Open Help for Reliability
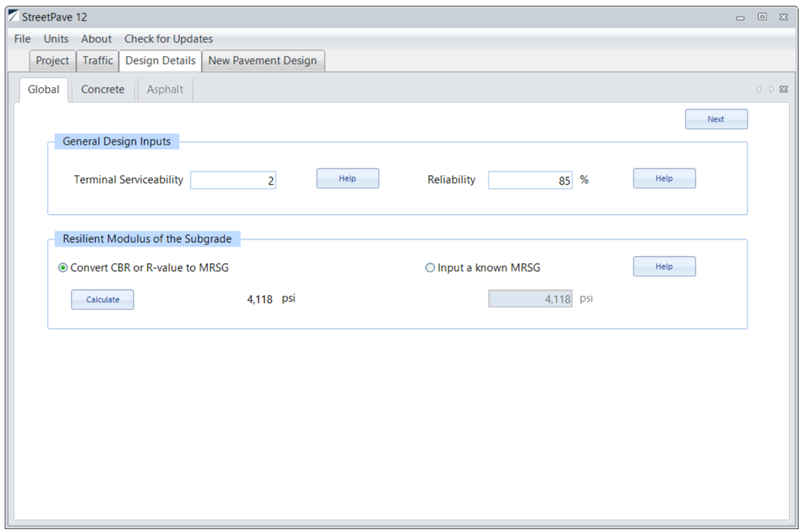 tap(664, 179)
